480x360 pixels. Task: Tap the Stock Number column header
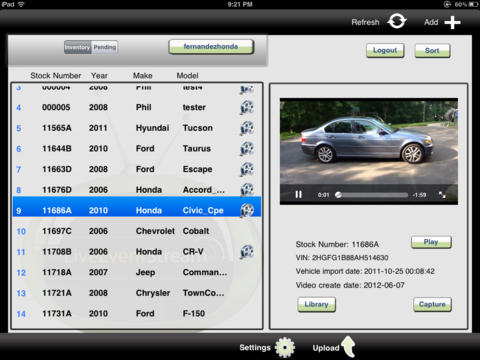[56, 76]
